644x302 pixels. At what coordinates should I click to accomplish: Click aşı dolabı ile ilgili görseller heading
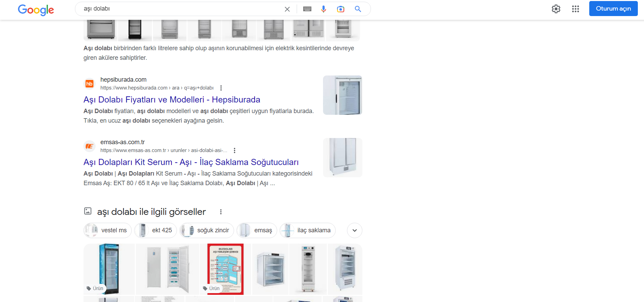[x=151, y=212]
